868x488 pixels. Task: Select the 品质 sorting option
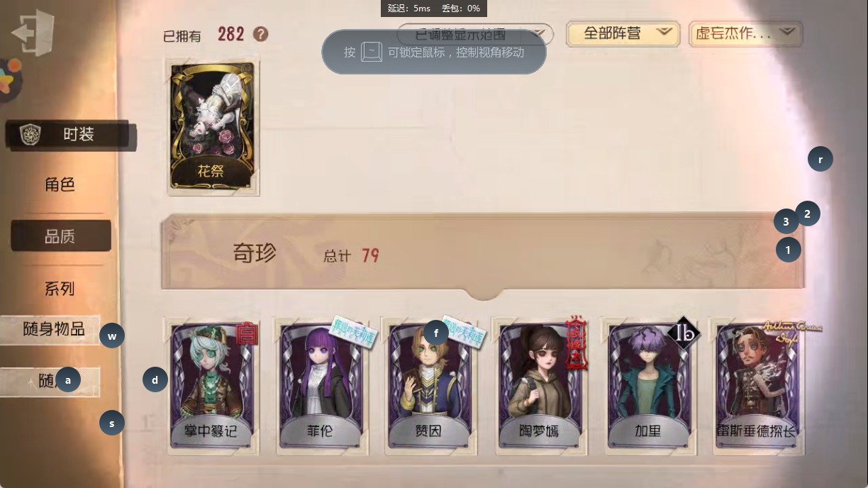pos(61,236)
